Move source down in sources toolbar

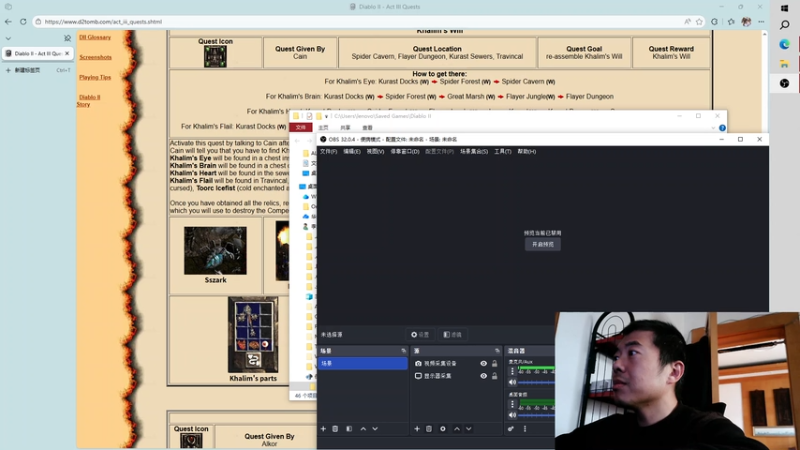[468, 429]
